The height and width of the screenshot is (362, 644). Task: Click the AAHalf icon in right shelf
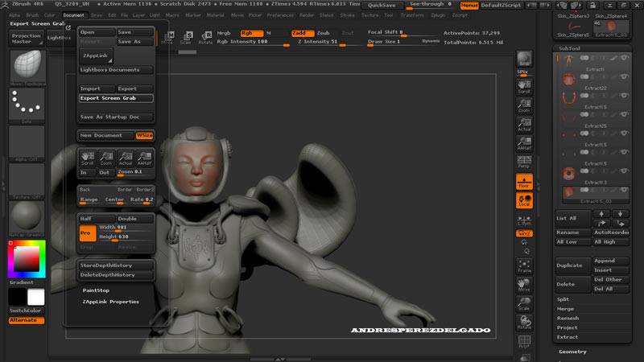(x=524, y=144)
